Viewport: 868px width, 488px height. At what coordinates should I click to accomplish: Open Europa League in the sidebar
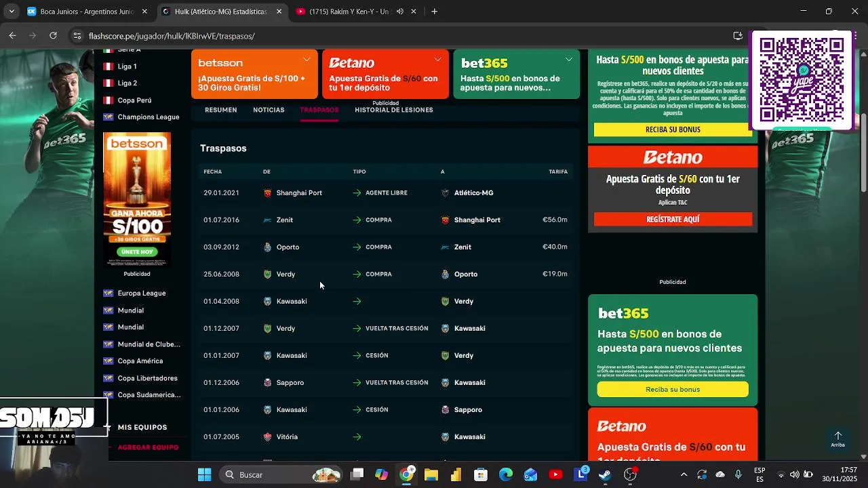coord(141,293)
